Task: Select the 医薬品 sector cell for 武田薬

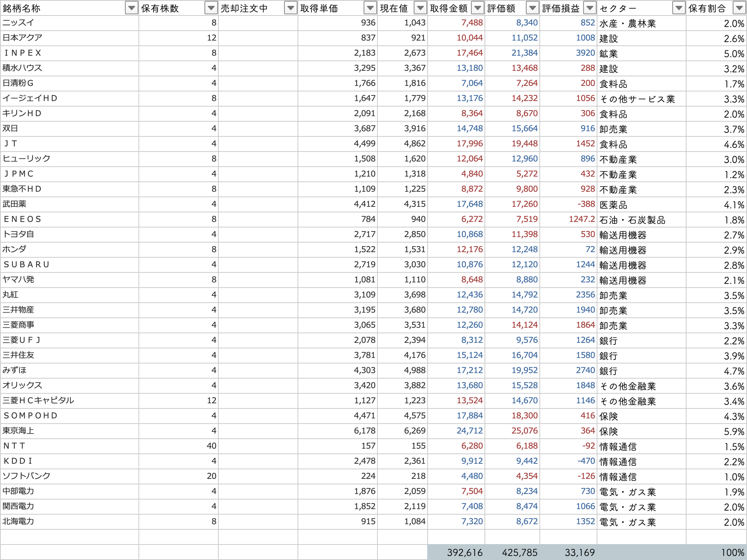Action: (x=641, y=204)
